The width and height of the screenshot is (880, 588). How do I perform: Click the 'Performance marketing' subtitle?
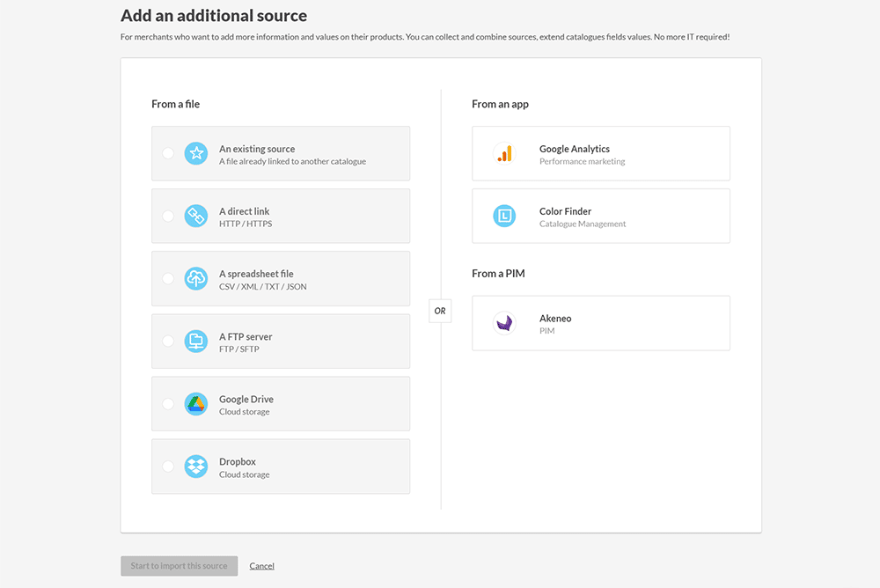point(582,161)
